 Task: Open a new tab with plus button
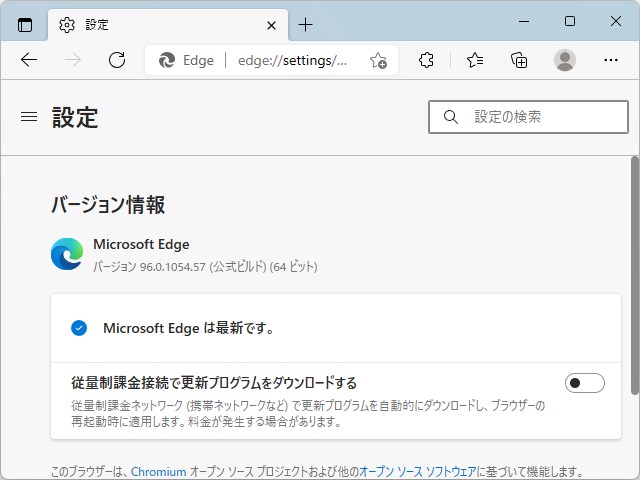coord(305,25)
